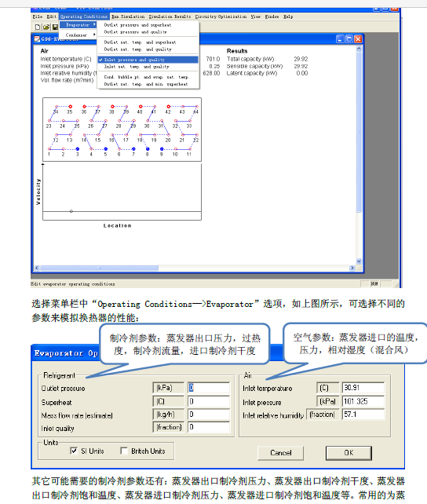Click the horizontal scrollbar left arrow
Image resolution: width=427 pixels, height=504 pixels.
(37, 268)
